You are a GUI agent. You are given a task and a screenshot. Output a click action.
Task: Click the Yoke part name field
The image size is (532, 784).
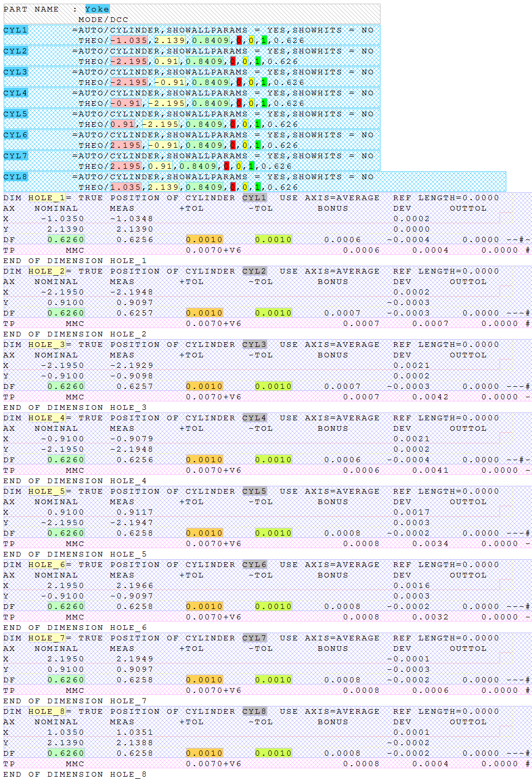(97, 9)
